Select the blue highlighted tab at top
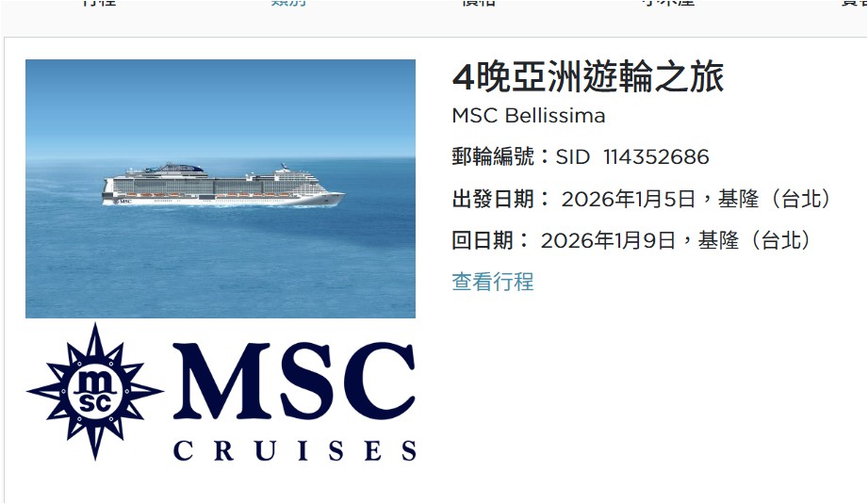Image resolution: width=868 pixels, height=504 pixels. tap(288, 3)
